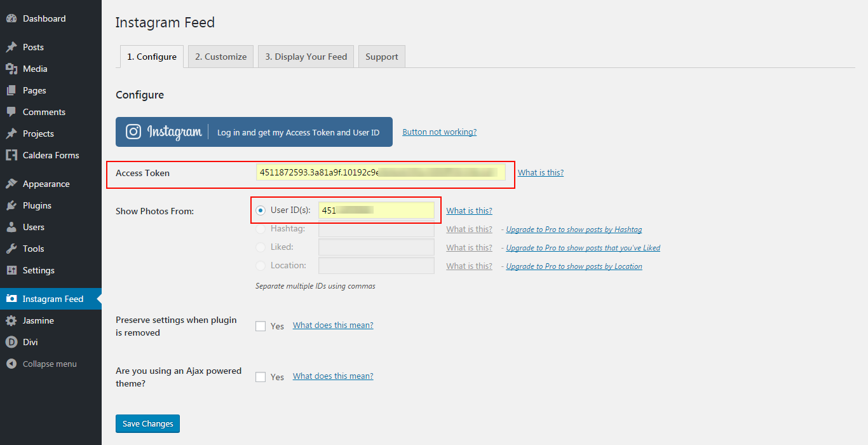Open Projects in the admin menu
This screenshot has width=868, height=445.
coord(51,133)
